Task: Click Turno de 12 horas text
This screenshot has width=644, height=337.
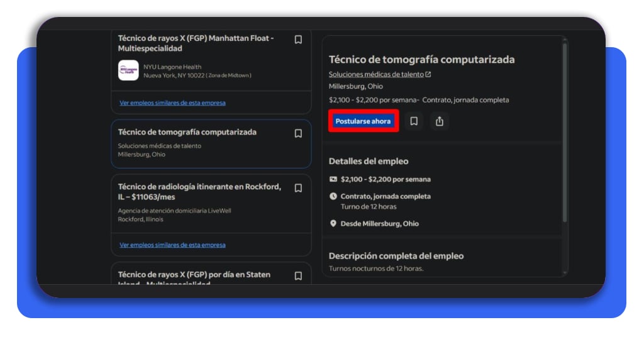Action: (369, 206)
